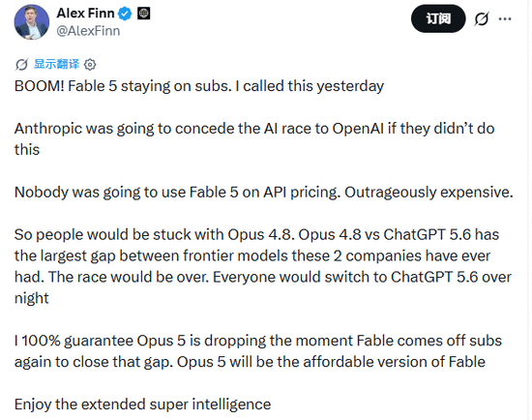532x420 pixels.
Task: Click the Alex Finn display name
Action: tap(85, 14)
